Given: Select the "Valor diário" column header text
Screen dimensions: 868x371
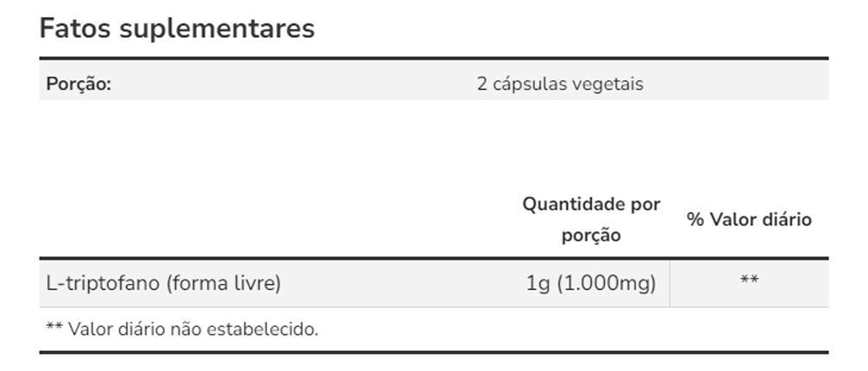Looking at the screenshot, I should coord(760,220).
